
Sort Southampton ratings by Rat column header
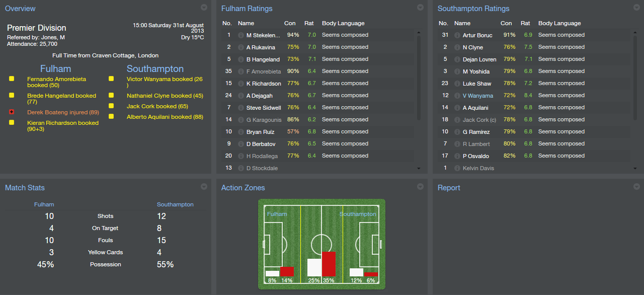(x=525, y=23)
